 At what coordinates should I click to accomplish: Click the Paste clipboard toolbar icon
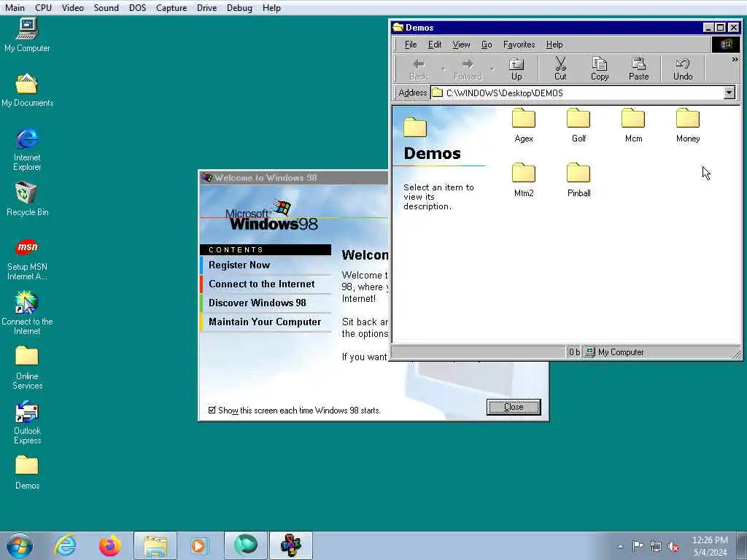coord(638,69)
